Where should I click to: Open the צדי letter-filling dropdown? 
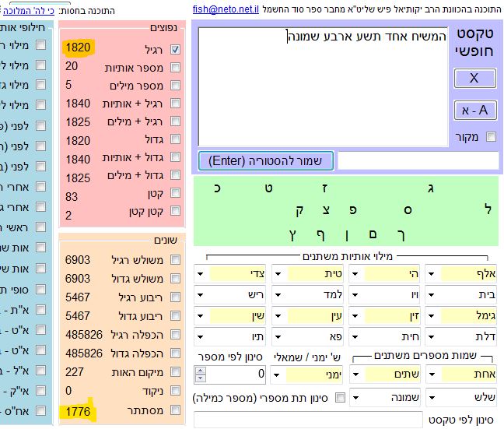(x=201, y=274)
